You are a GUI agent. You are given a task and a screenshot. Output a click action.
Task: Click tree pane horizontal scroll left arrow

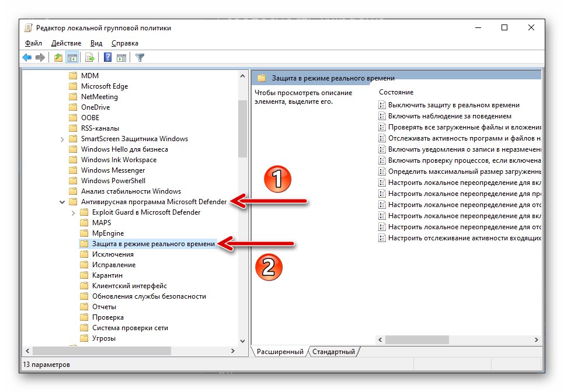click(27, 351)
